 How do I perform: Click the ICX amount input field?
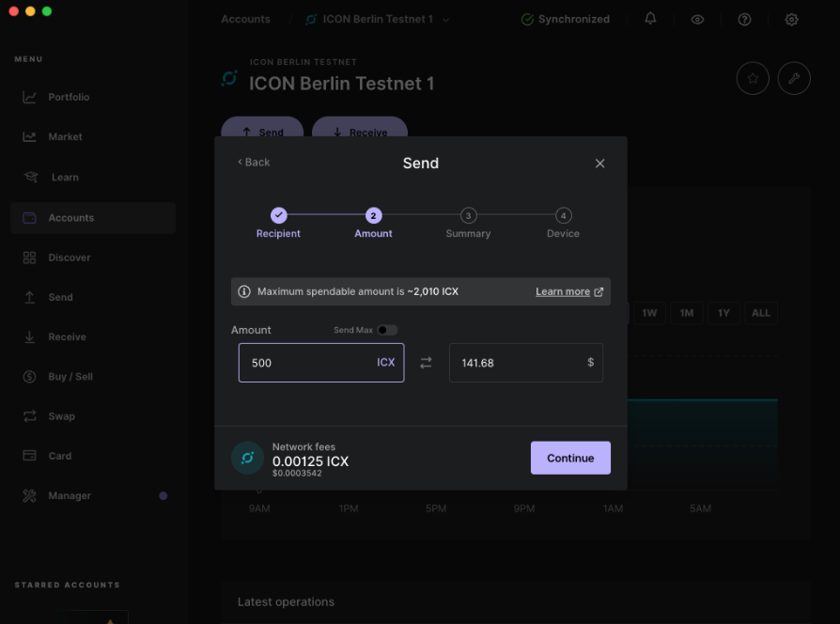coord(305,363)
